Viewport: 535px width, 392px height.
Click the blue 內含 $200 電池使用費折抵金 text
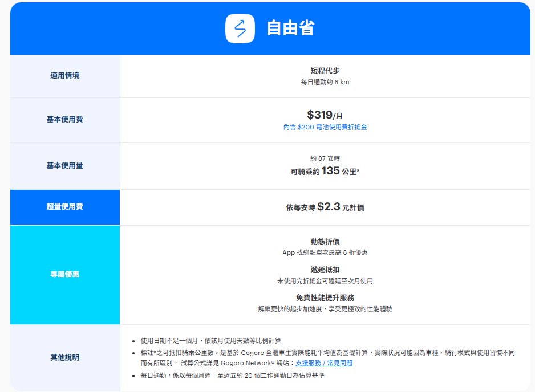point(325,127)
